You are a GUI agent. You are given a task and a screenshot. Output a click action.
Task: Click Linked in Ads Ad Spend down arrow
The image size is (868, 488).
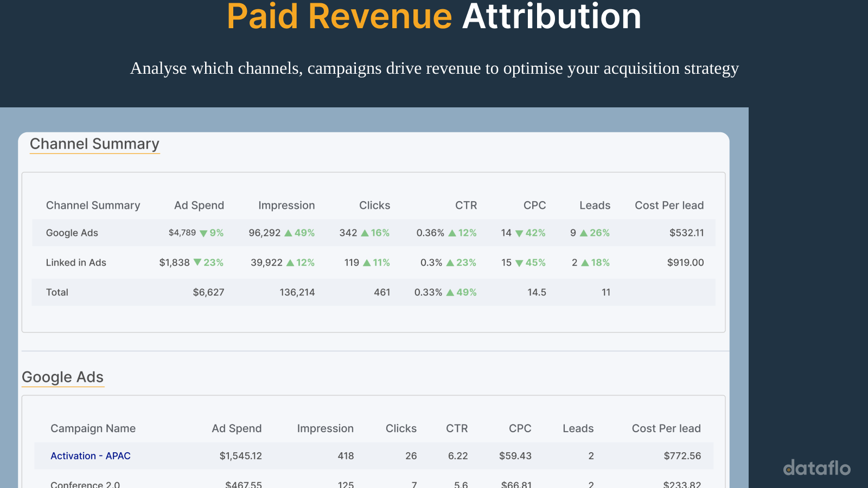pos(197,262)
